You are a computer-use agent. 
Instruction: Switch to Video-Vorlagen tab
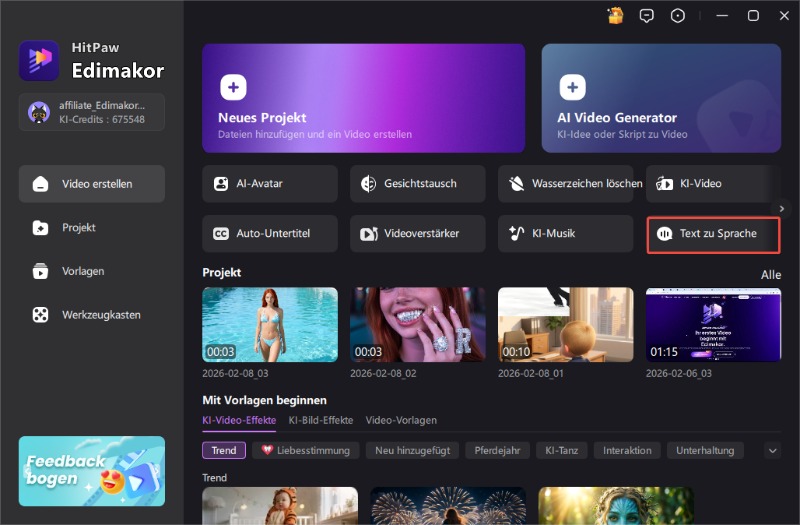click(x=401, y=421)
